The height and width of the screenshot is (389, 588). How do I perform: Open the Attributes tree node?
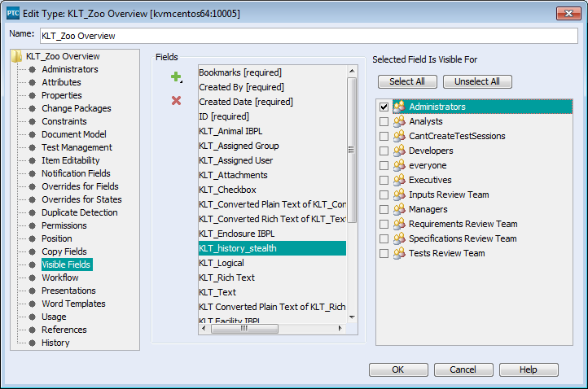(x=61, y=82)
